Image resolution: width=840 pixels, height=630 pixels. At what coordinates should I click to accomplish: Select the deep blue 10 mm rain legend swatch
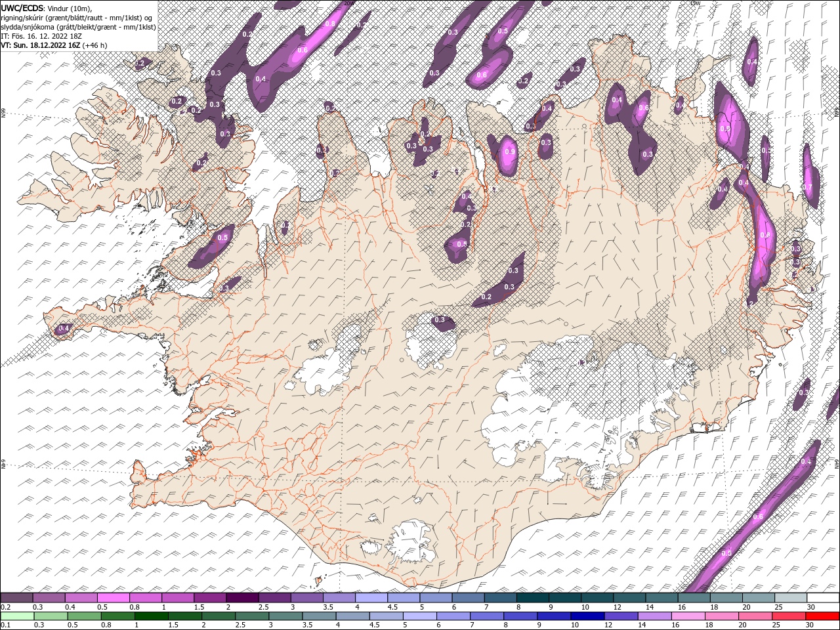[587, 616]
